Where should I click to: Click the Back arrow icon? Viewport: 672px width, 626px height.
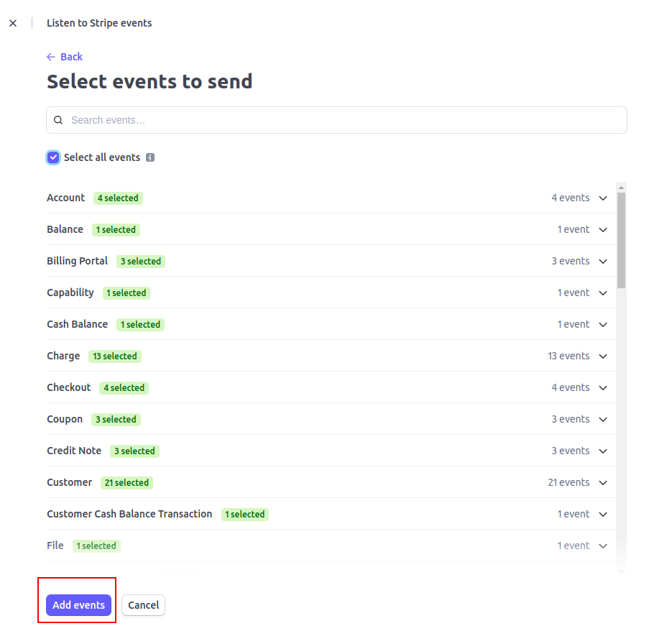pos(51,57)
